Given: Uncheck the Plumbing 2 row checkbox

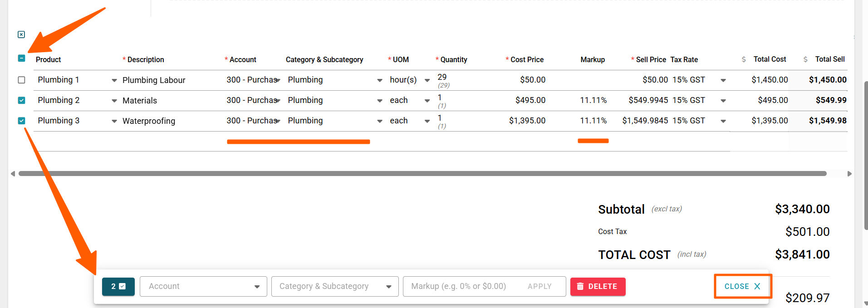Looking at the screenshot, I should point(21,100).
